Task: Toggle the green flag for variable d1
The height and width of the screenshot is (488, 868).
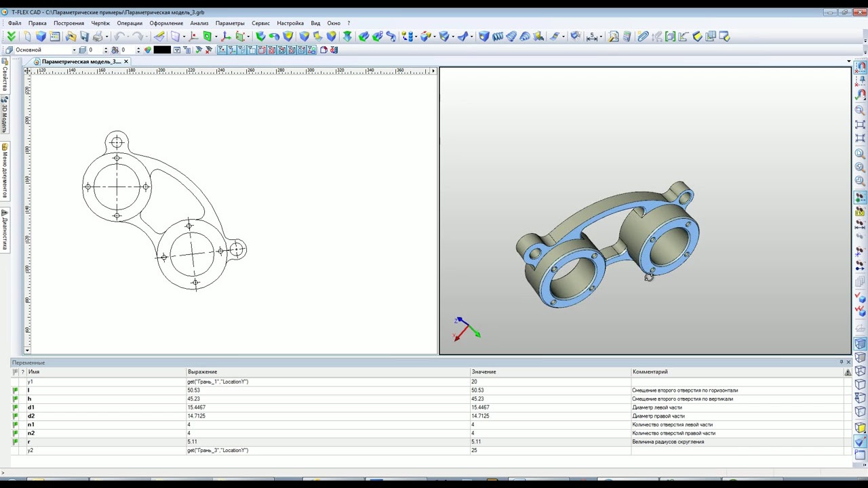Action: click(15, 407)
